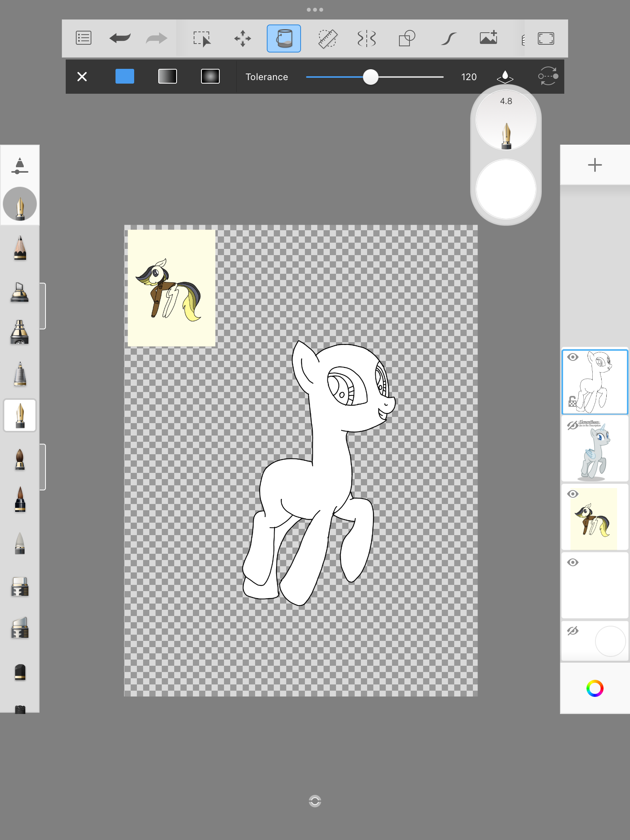Image resolution: width=630 pixels, height=840 pixels.
Task: Toggle sample all layers droplet icon
Action: (x=505, y=77)
